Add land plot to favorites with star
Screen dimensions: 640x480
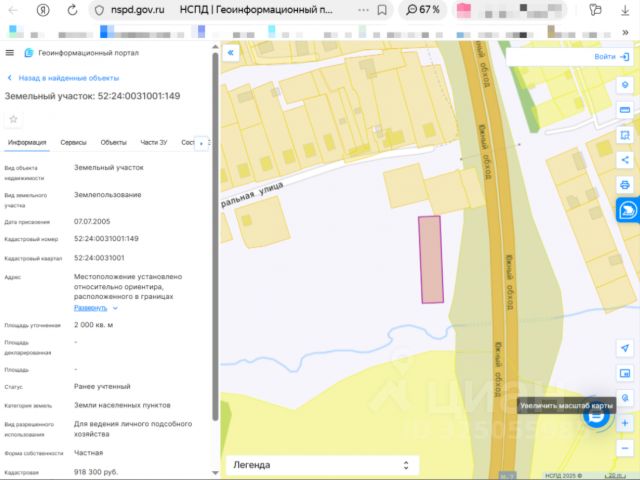14,119
